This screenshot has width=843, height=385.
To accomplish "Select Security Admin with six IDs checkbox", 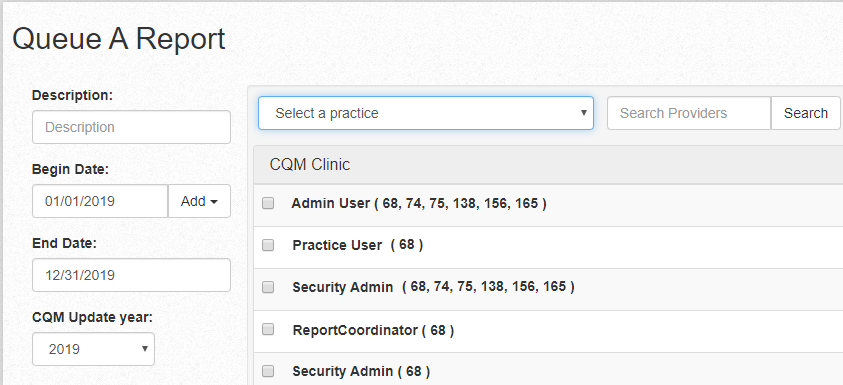I will [x=268, y=287].
